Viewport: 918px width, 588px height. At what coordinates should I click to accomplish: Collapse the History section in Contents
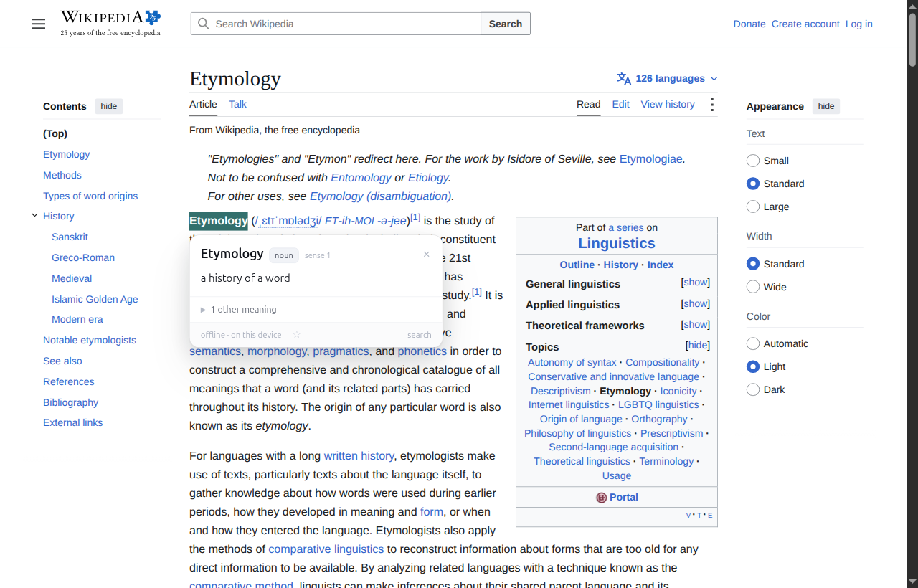tap(34, 215)
